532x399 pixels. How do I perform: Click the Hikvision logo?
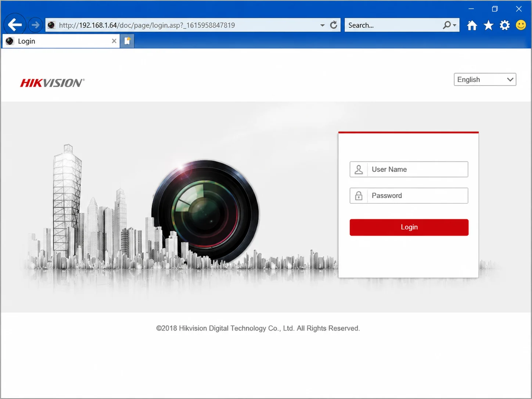(52, 83)
